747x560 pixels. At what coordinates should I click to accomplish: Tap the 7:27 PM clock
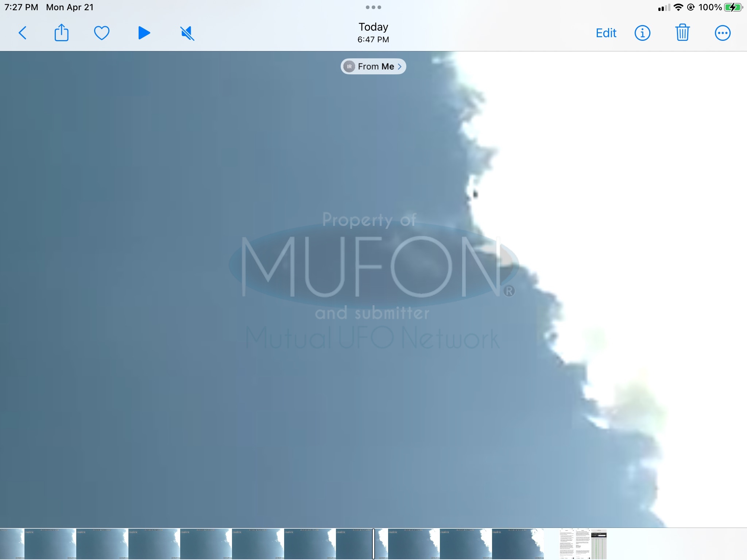click(21, 7)
